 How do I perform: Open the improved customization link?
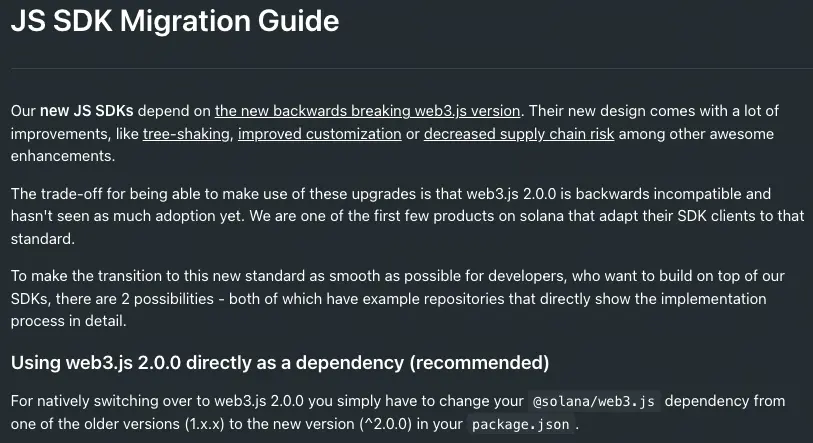click(x=319, y=134)
